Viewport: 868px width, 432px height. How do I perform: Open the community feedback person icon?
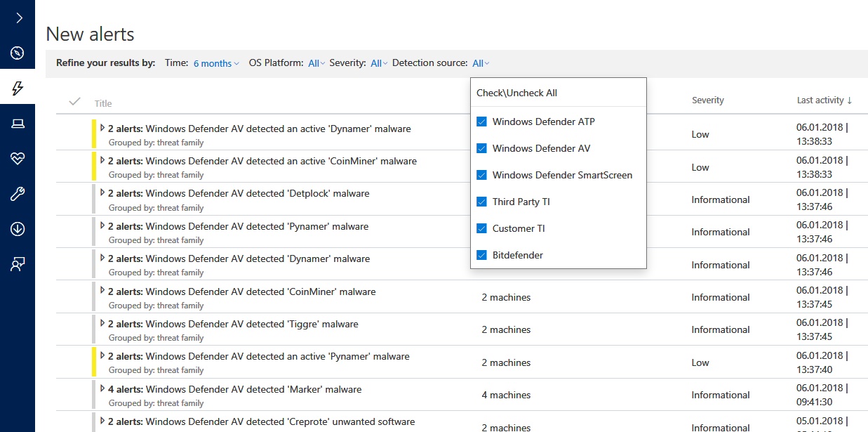18,264
